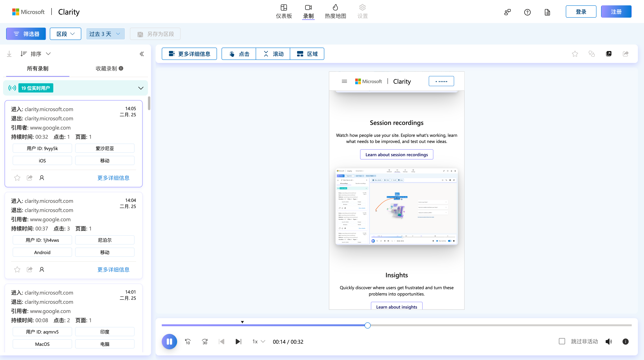Click the MacOS operating system tag

[x=42, y=344]
